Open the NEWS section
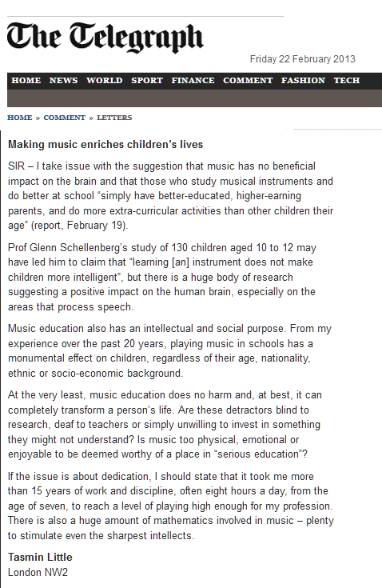The height and width of the screenshot is (588, 382). click(x=64, y=81)
